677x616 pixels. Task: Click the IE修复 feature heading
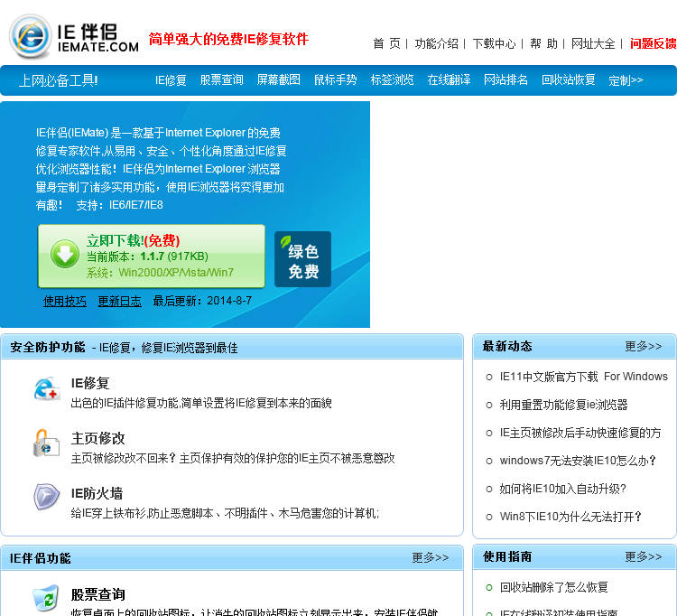coord(90,383)
